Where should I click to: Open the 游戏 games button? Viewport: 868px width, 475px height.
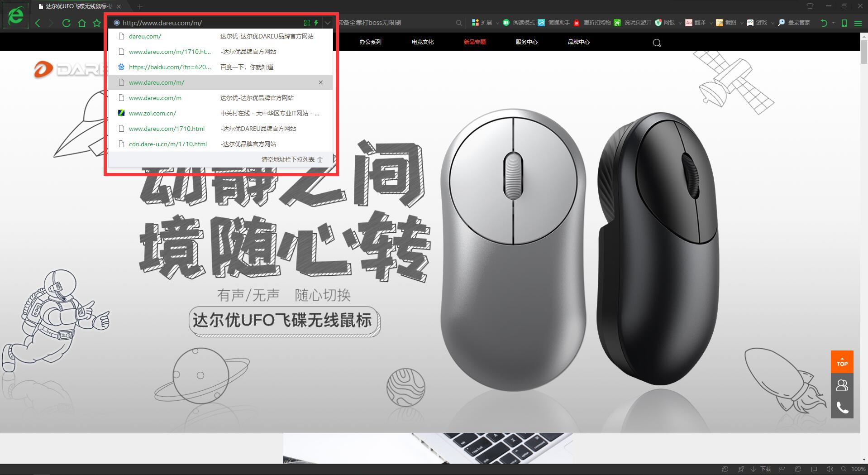tap(757, 23)
